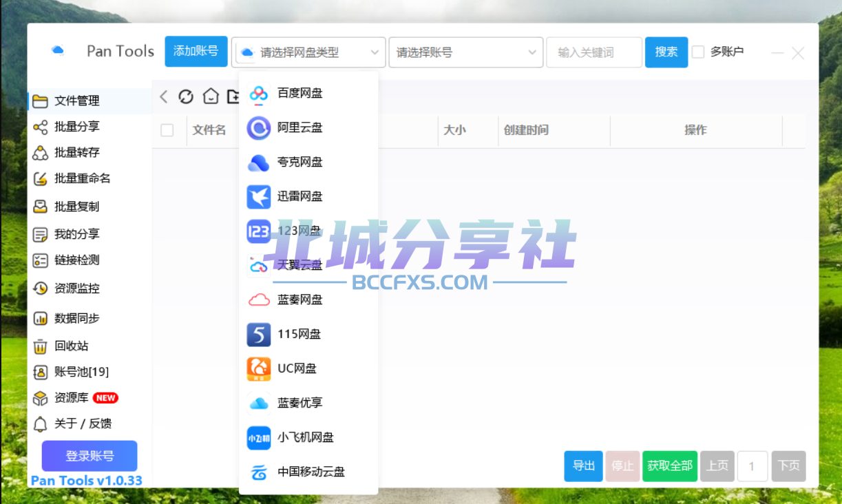Toggle the 多账户 checkbox

[698, 52]
